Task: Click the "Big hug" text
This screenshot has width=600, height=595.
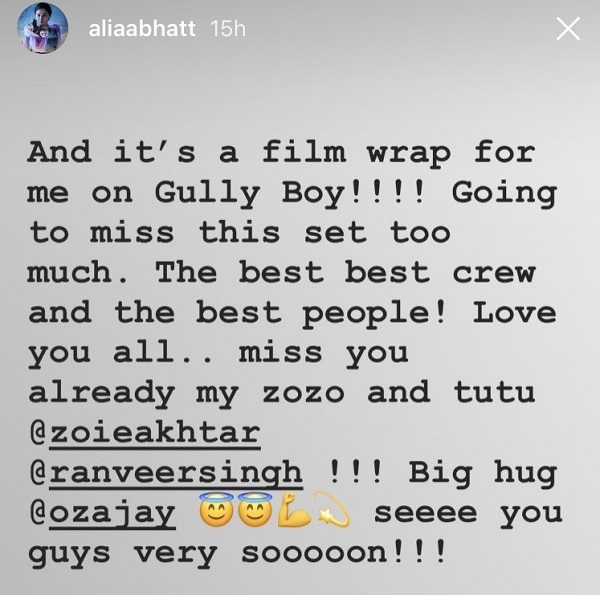Action: pos(483,474)
